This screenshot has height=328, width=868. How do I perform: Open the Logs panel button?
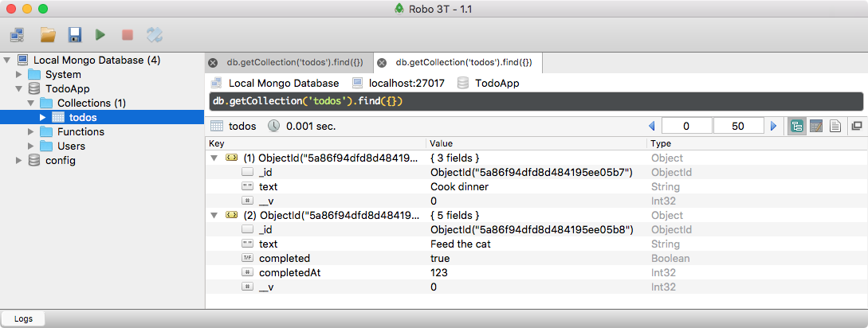23,318
